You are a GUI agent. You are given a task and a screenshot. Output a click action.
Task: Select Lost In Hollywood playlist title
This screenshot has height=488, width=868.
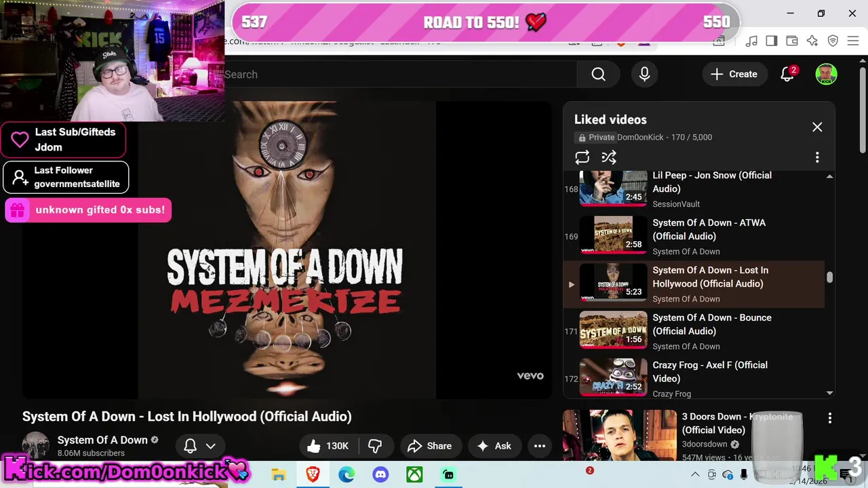click(x=711, y=277)
